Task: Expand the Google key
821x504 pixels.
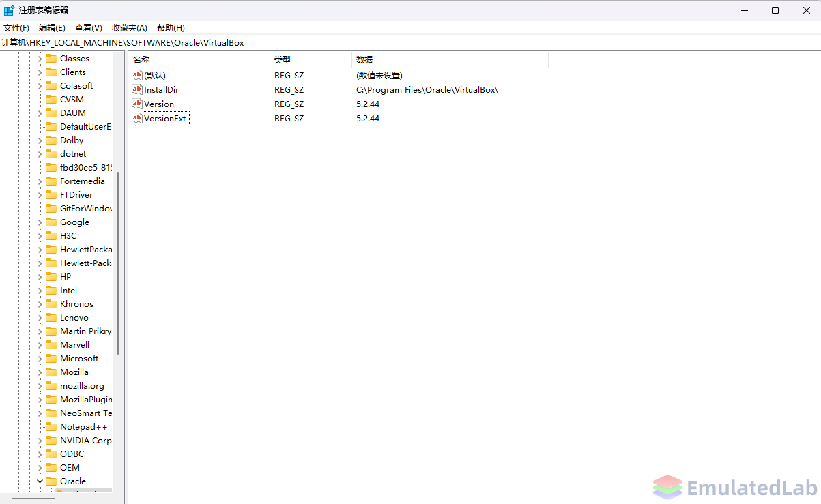Action: pos(40,222)
